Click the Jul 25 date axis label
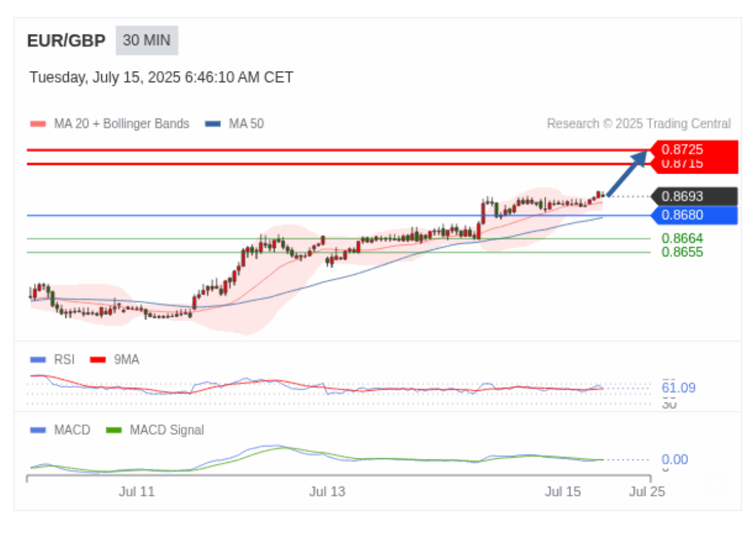The height and width of the screenshot is (539, 756). click(x=647, y=492)
